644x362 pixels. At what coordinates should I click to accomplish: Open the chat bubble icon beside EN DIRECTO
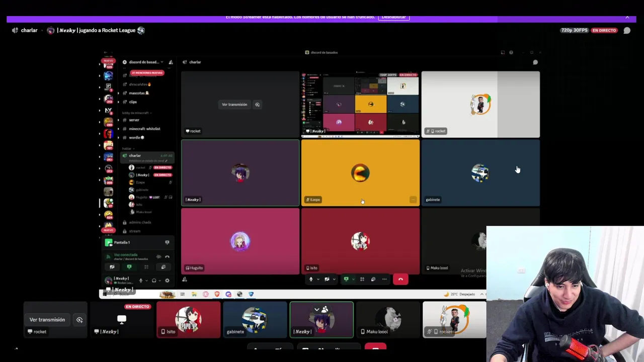click(627, 30)
